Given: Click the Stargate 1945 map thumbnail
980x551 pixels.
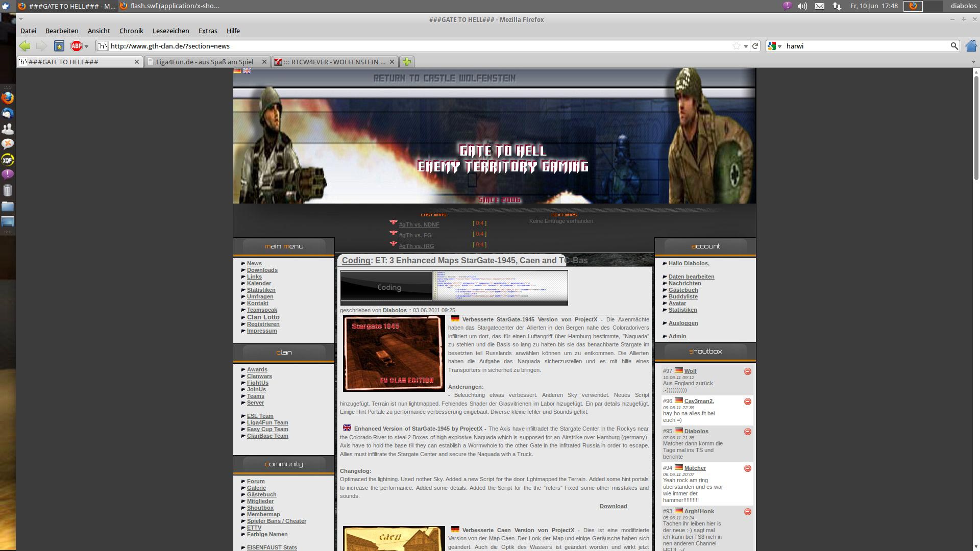Looking at the screenshot, I should (x=393, y=353).
